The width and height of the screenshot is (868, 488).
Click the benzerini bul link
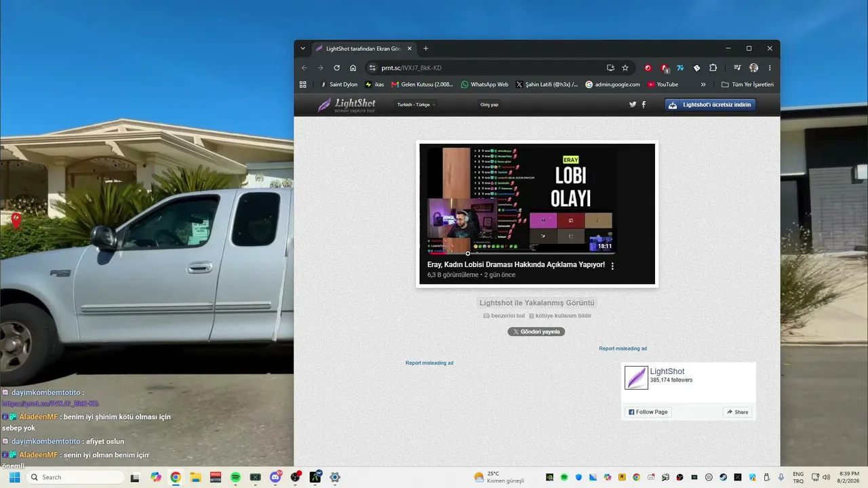pyautogui.click(x=504, y=316)
